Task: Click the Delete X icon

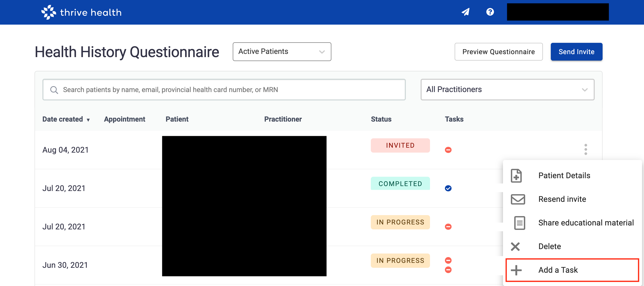Action: pos(515,247)
